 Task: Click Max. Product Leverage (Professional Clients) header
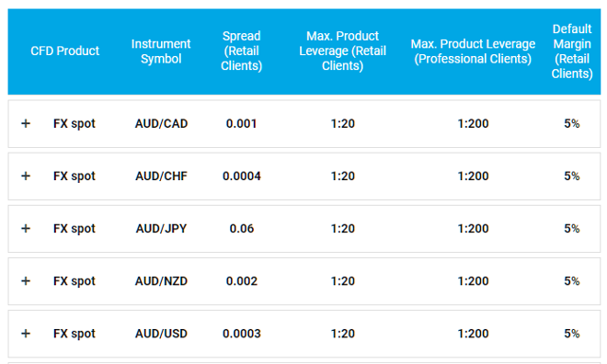tap(473, 51)
